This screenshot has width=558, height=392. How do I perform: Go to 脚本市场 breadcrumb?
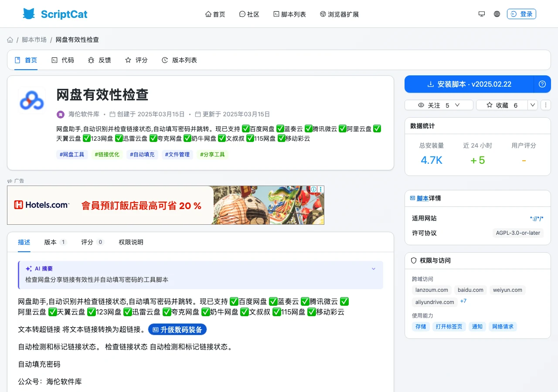34,40
